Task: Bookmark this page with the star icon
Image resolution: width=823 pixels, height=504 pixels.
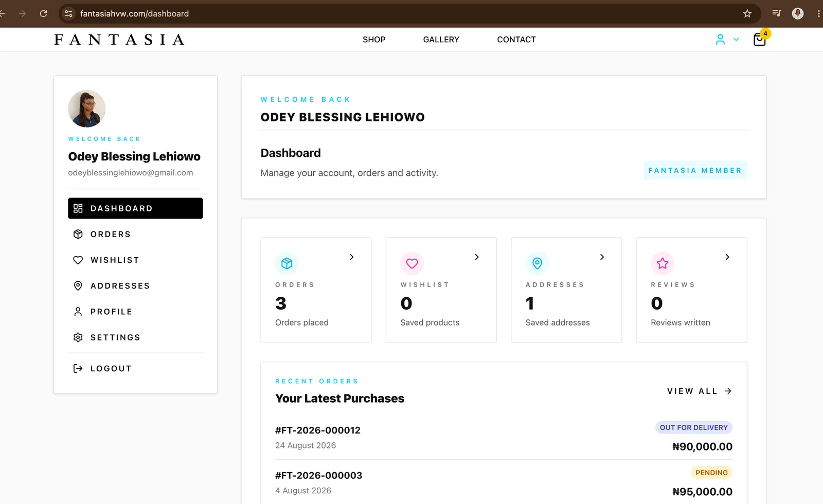Action: [747, 14]
